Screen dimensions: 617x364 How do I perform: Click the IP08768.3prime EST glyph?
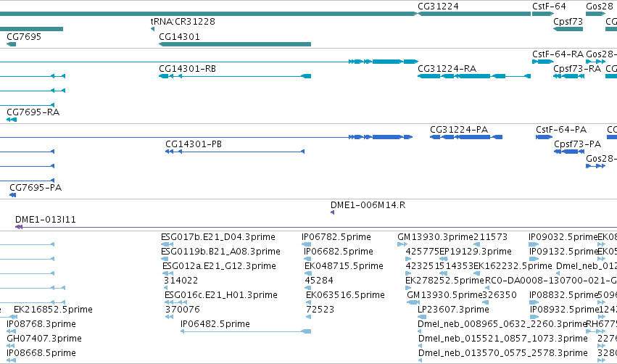click(10, 331)
